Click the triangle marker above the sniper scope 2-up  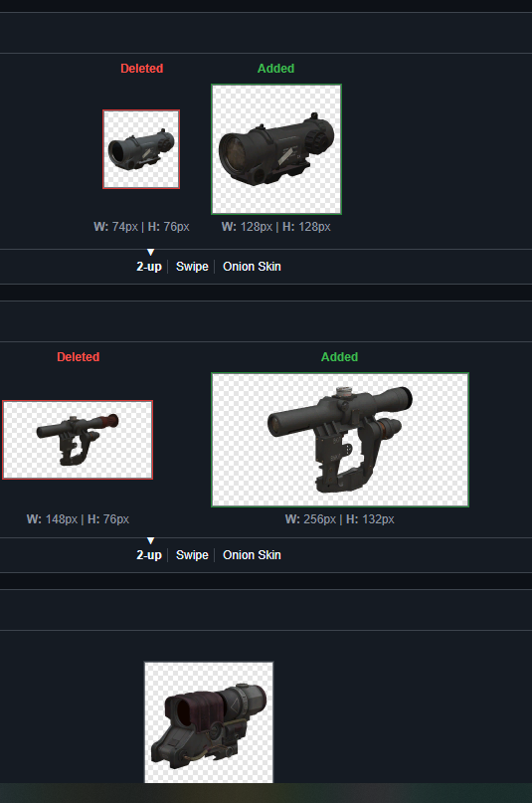coord(150,540)
